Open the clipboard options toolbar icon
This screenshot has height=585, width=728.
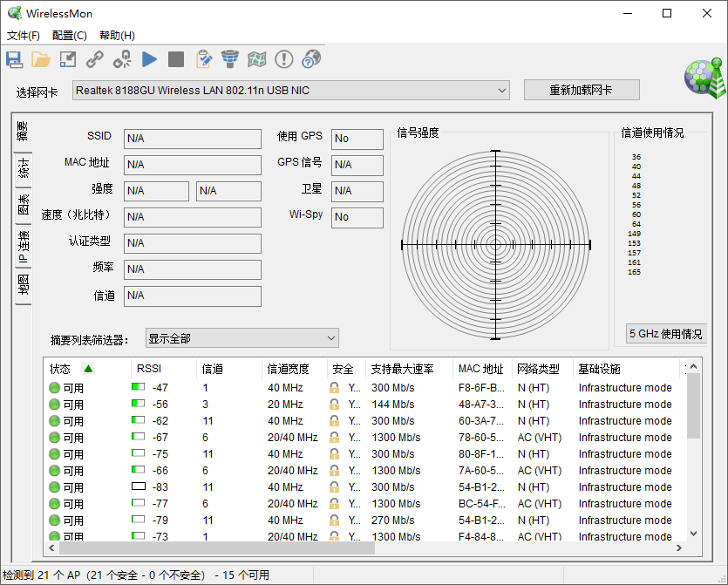[x=203, y=59]
